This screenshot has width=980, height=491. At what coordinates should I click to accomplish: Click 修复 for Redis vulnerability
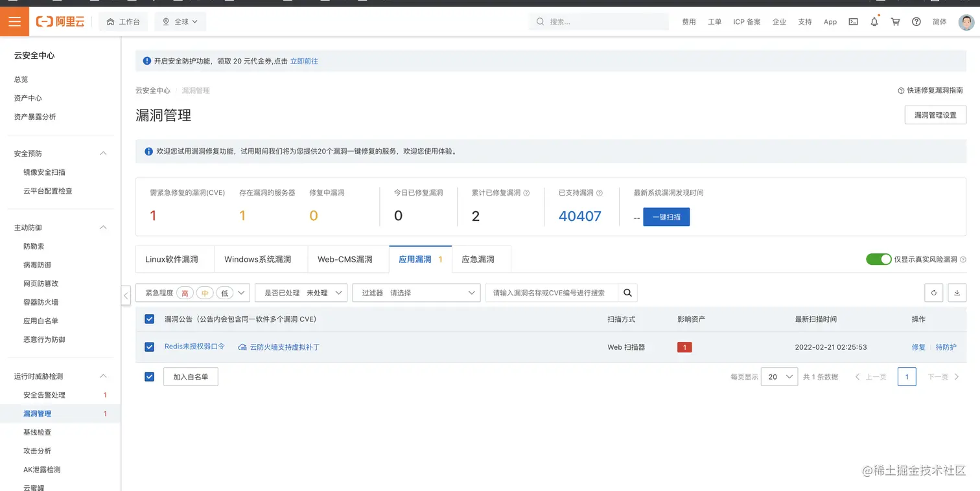pyautogui.click(x=918, y=347)
